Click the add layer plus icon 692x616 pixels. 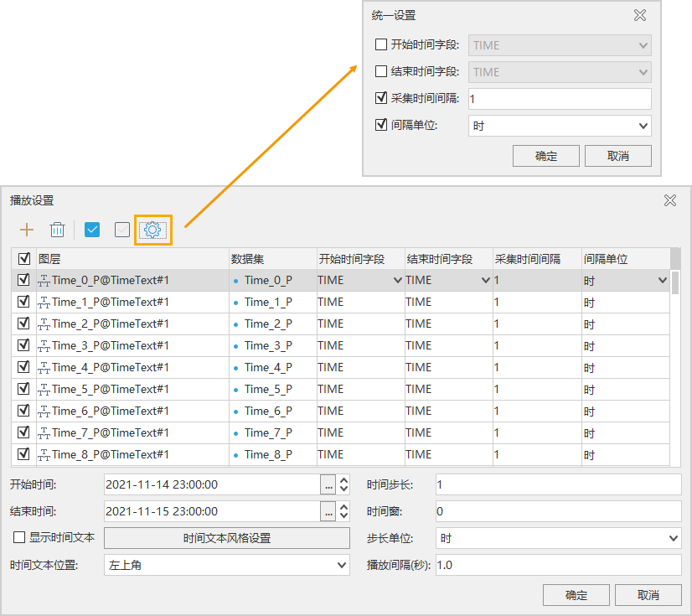tap(27, 230)
